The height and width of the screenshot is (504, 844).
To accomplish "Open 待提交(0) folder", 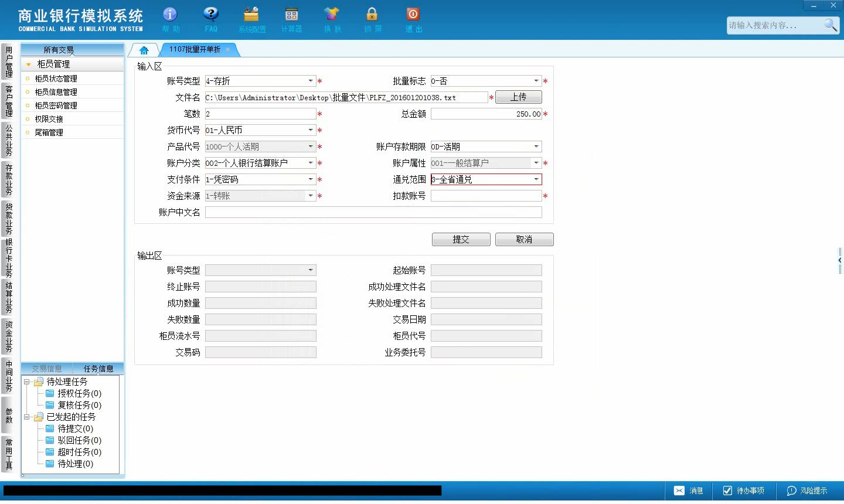I will (70, 428).
